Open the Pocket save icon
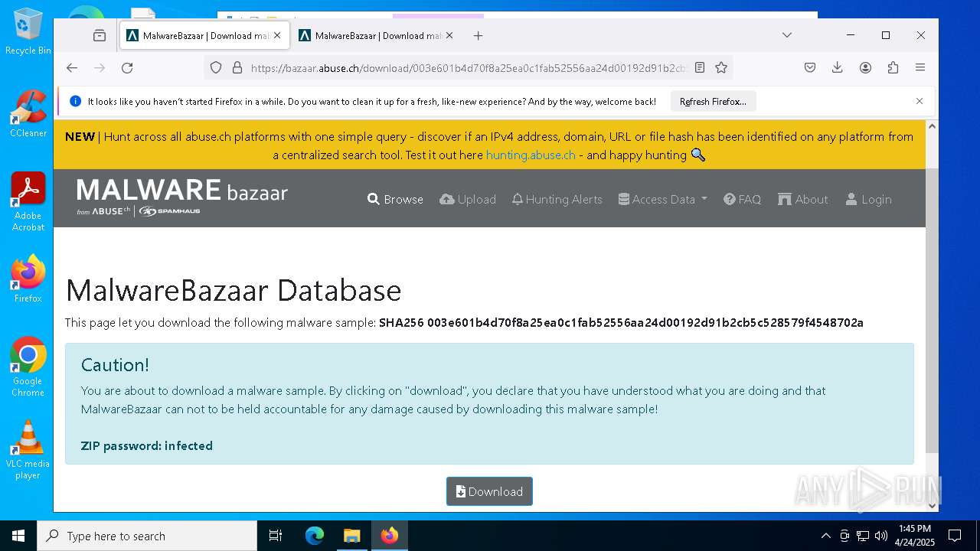980x551 pixels. click(810, 67)
